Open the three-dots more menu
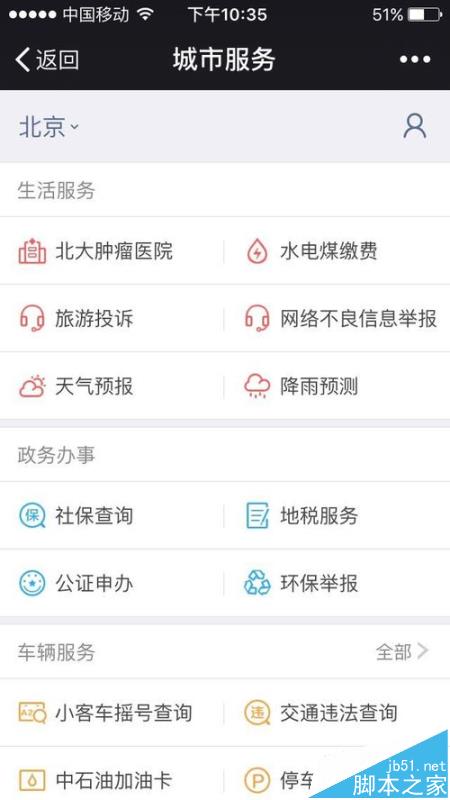Image resolution: width=450 pixels, height=800 pixels. point(414,60)
